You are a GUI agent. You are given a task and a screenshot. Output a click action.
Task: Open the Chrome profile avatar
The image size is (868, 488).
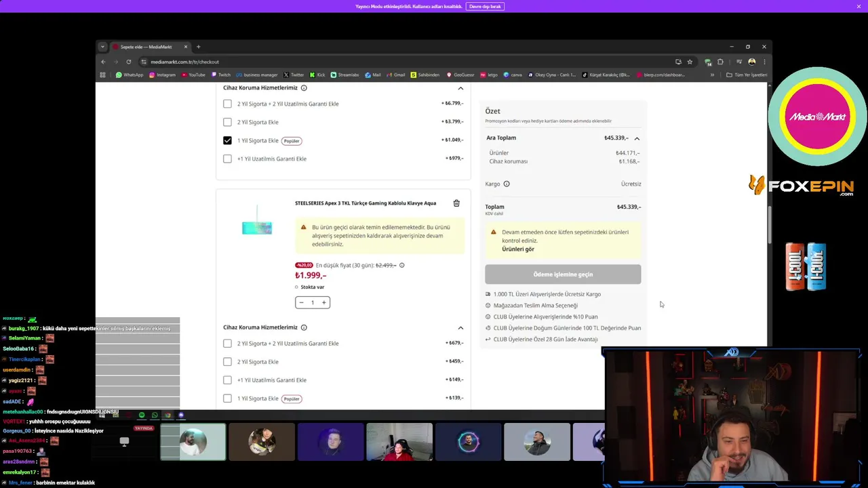752,62
